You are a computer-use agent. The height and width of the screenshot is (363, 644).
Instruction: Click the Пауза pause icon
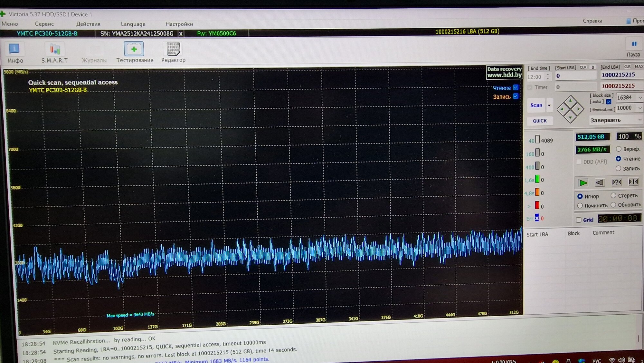[x=634, y=44]
